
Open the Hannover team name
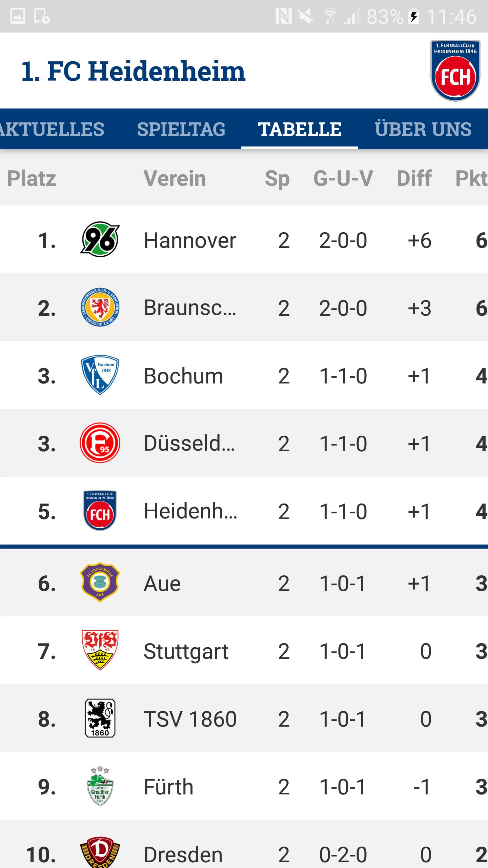(190, 240)
